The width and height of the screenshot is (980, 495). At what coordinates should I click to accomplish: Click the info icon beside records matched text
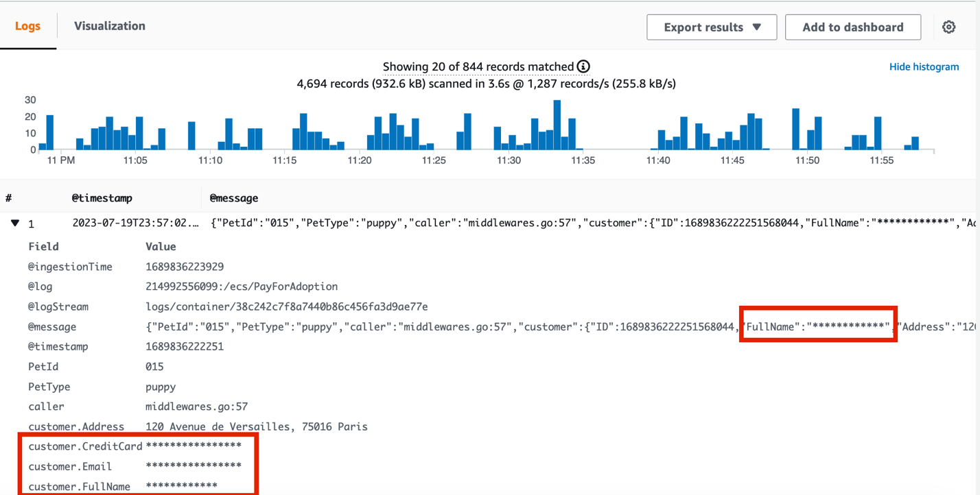(x=582, y=67)
